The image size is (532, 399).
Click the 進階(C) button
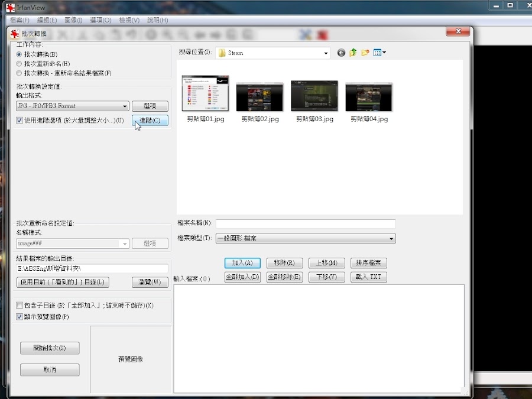point(150,121)
